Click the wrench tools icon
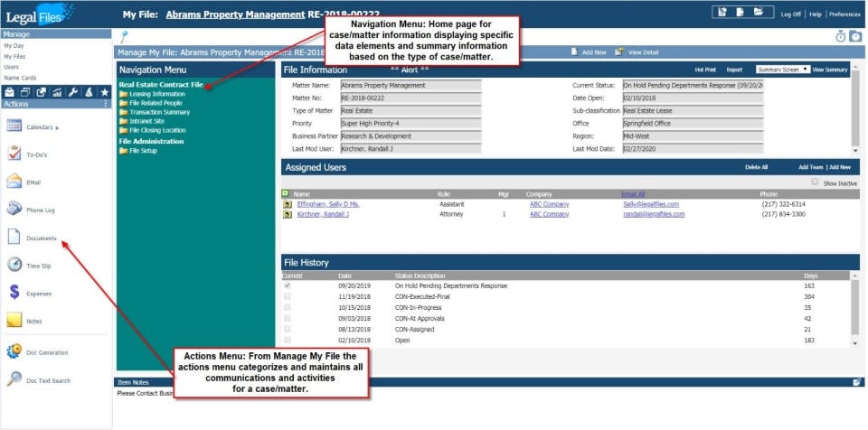The image size is (868, 430). coord(72,93)
